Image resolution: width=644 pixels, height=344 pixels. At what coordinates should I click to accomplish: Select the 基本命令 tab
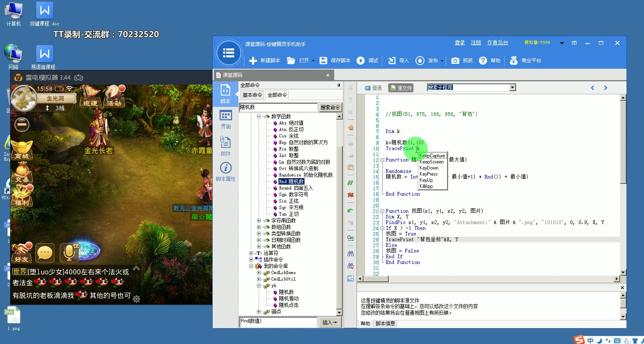click(252, 95)
